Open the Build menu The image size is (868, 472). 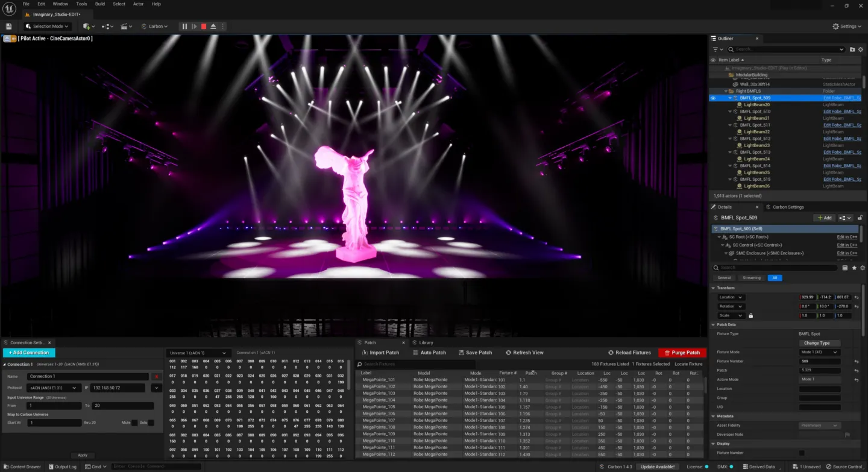(x=100, y=4)
